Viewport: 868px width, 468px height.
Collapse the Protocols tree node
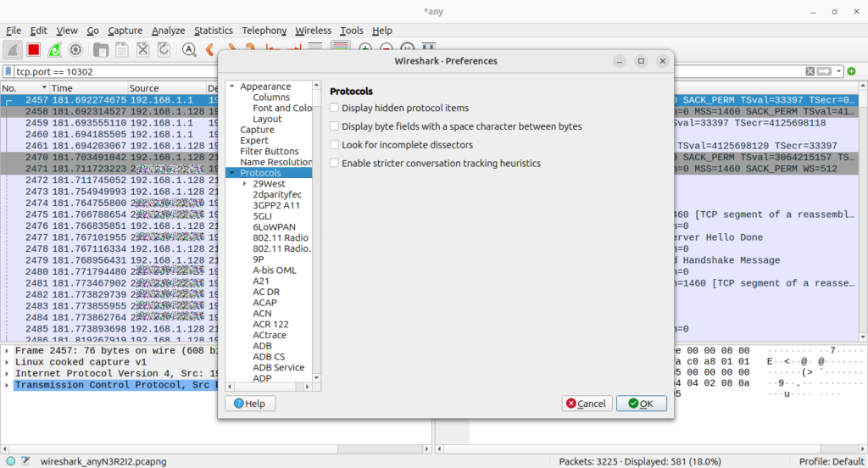[232, 173]
